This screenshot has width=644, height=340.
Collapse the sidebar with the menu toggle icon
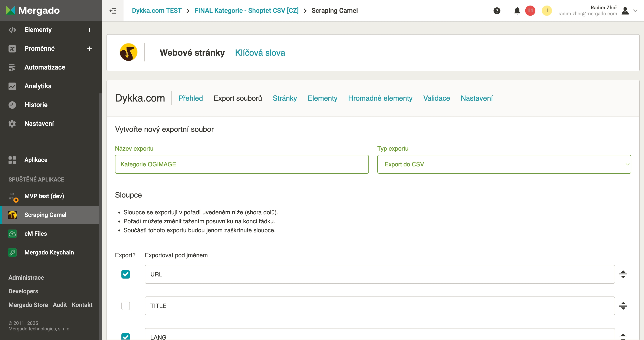pyautogui.click(x=113, y=11)
